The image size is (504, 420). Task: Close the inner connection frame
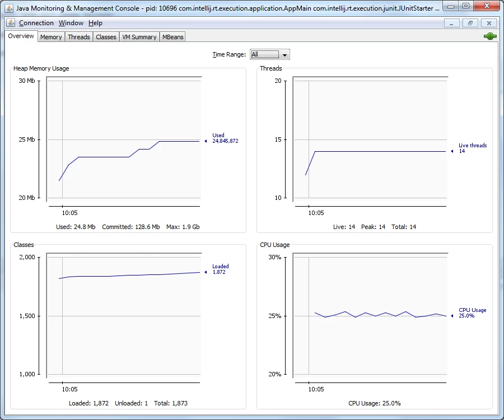(x=489, y=23)
